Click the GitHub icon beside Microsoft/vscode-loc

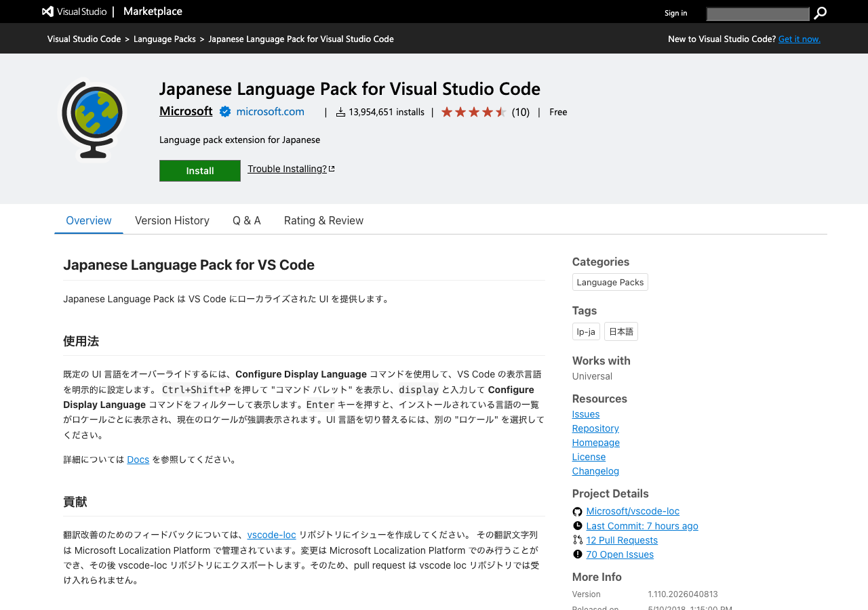point(577,512)
